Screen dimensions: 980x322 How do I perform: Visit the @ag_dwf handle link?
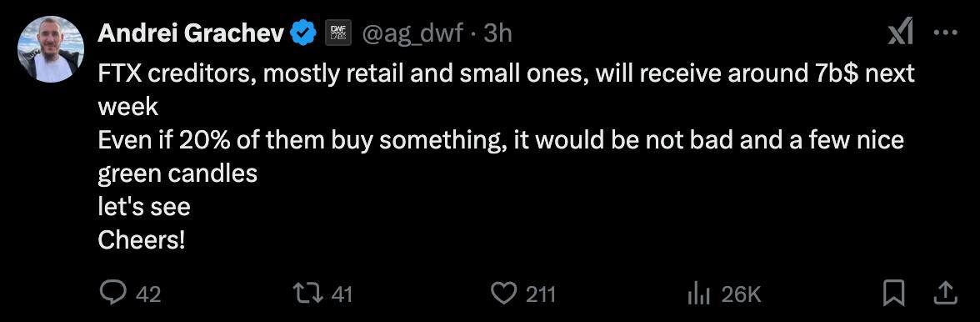(412, 33)
